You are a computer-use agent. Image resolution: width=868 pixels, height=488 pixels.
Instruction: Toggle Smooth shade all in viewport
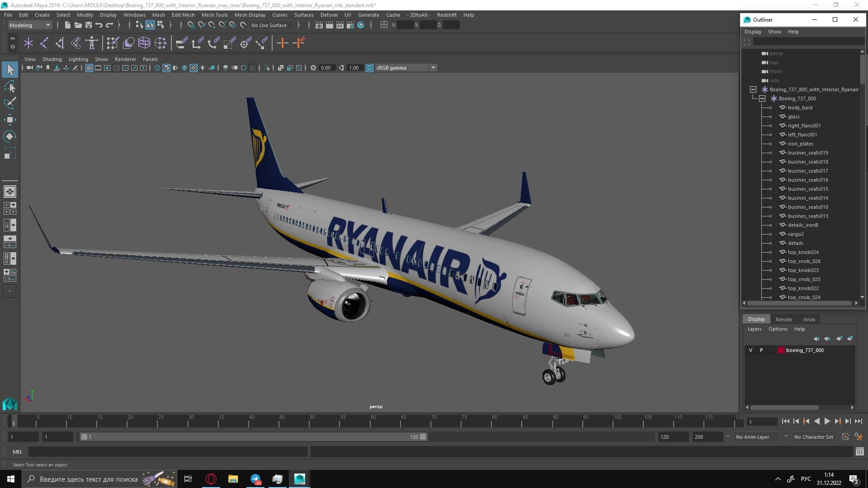pos(166,68)
